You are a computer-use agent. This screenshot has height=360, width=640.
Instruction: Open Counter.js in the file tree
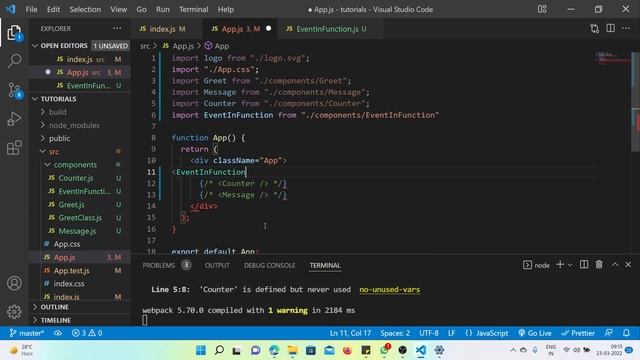tap(76, 178)
